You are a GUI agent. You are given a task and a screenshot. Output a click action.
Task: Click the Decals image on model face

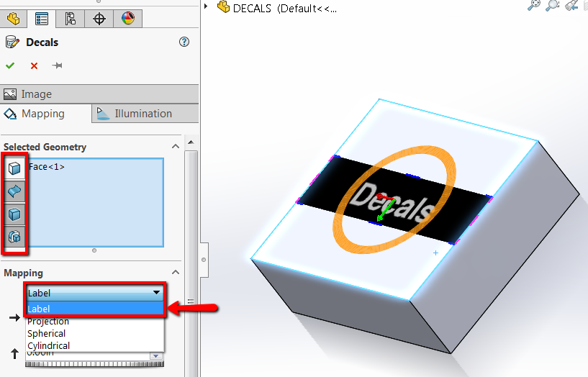point(394,201)
